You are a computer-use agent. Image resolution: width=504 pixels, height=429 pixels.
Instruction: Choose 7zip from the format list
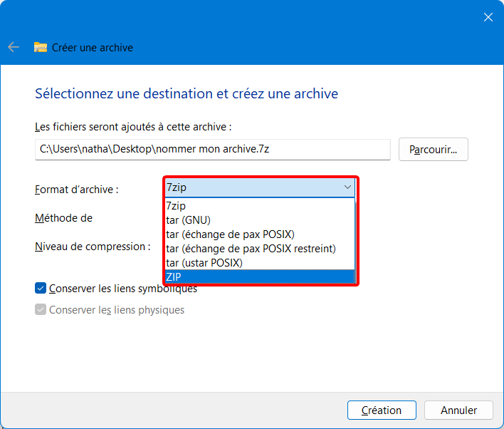(260, 206)
